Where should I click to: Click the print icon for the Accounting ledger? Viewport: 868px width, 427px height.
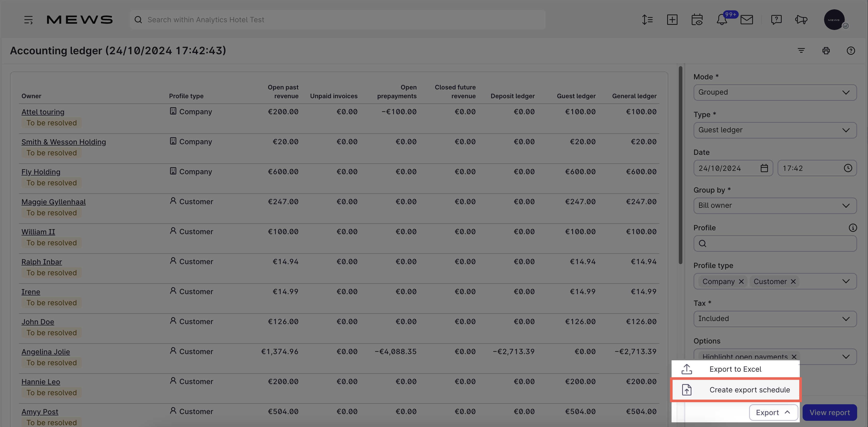[826, 51]
